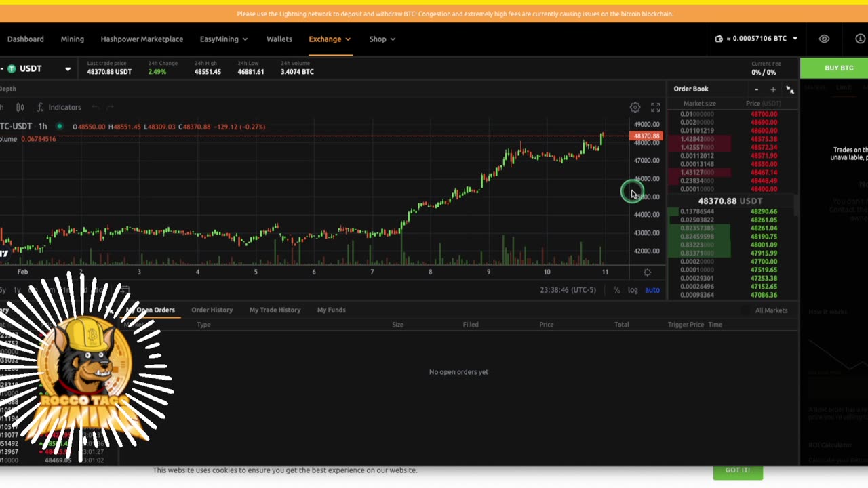The width and height of the screenshot is (868, 488).
Task: Select bid price 47086.36 in order book
Action: (x=764, y=295)
